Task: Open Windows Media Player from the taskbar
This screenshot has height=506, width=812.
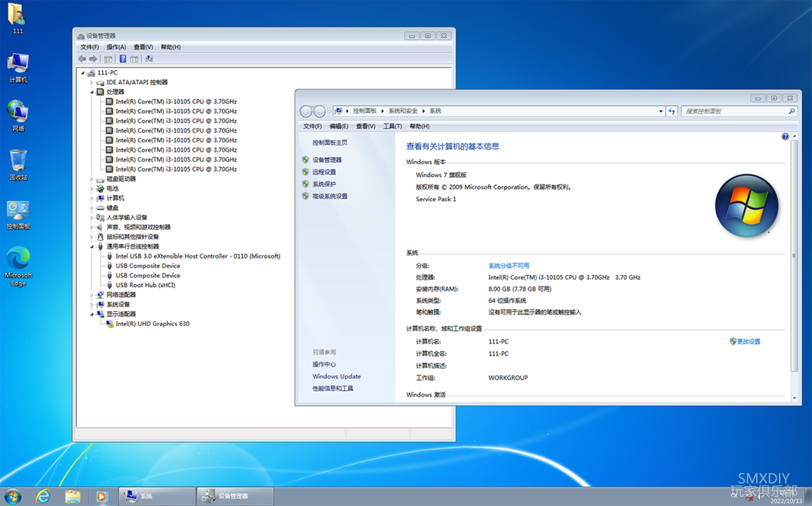Action: point(102,496)
